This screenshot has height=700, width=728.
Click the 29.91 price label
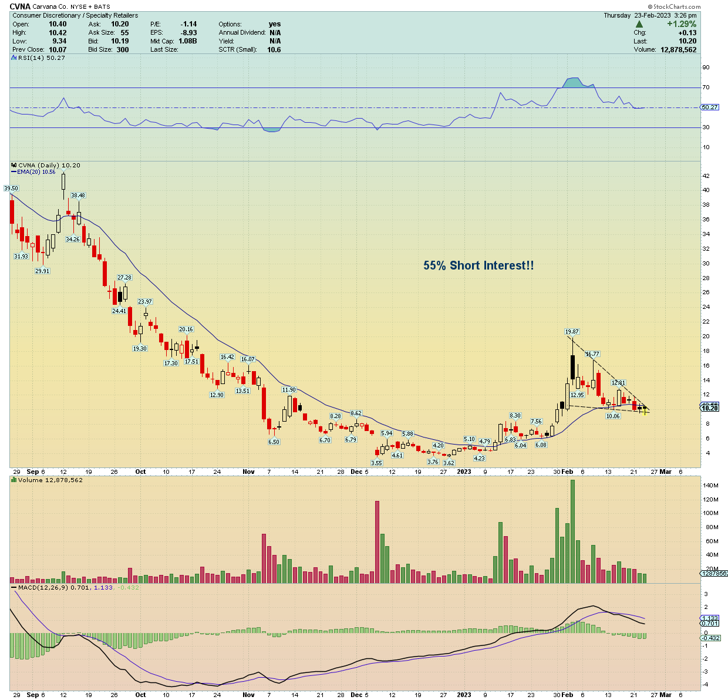pyautogui.click(x=42, y=271)
